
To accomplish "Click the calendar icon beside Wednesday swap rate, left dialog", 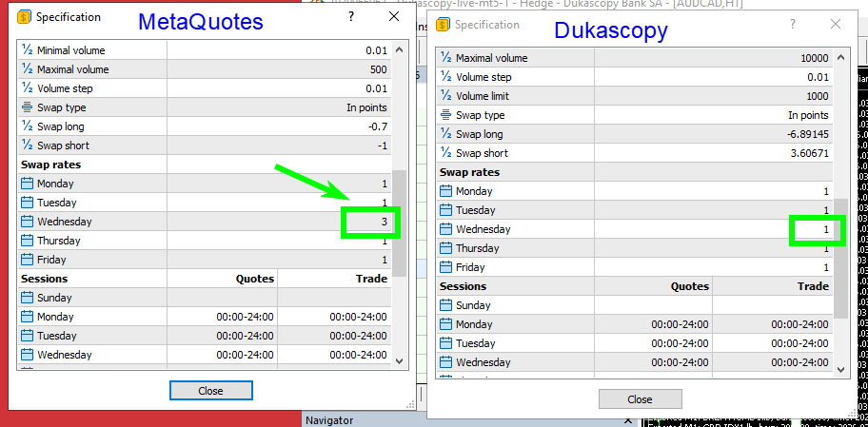I will [28, 222].
